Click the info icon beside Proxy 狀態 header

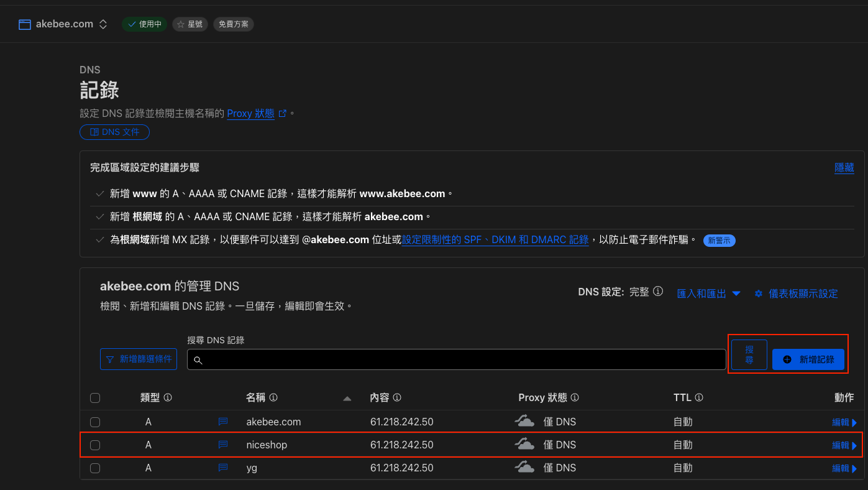[x=575, y=397]
